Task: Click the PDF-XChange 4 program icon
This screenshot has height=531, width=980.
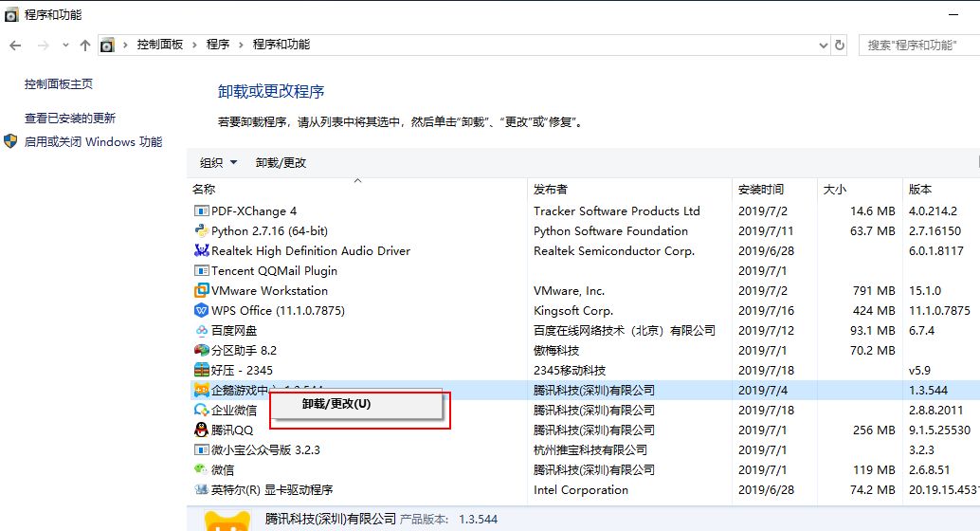Action: (201, 211)
